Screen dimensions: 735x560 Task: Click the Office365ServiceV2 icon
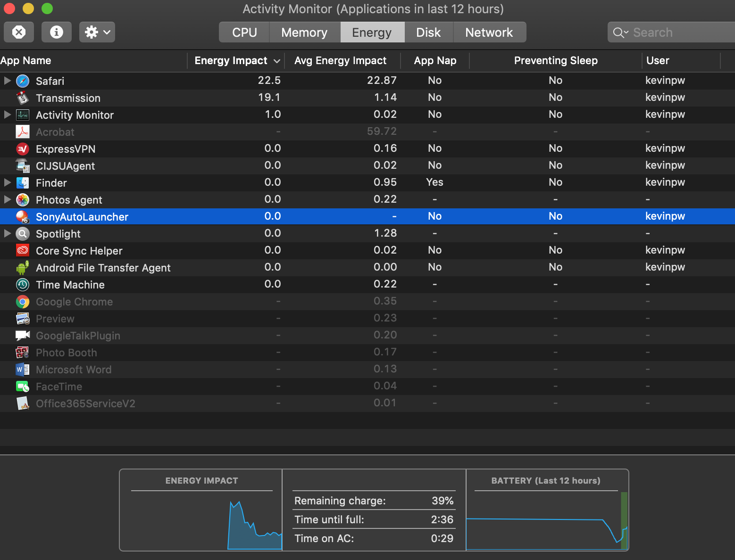click(x=23, y=404)
